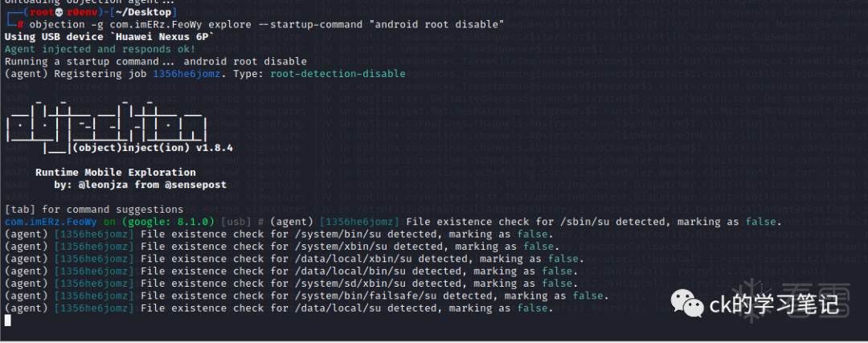Image resolution: width=868 pixels, height=343 pixels.
Task: Click the @leonjza author handle
Action: click(x=104, y=185)
